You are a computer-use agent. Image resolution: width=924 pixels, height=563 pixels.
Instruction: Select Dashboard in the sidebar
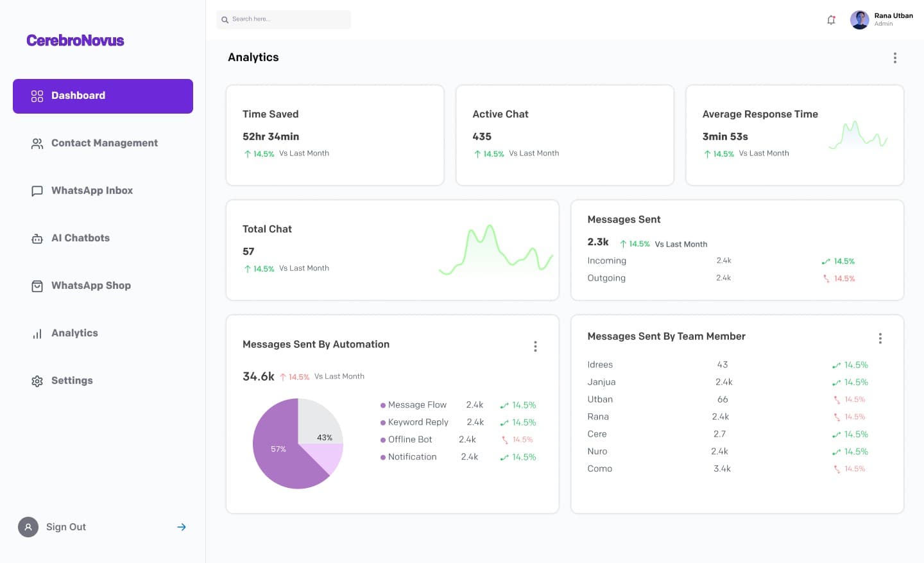pos(103,96)
